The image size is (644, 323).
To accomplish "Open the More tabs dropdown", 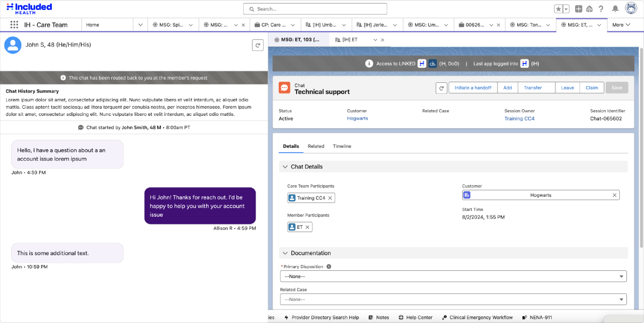I will pos(621,25).
